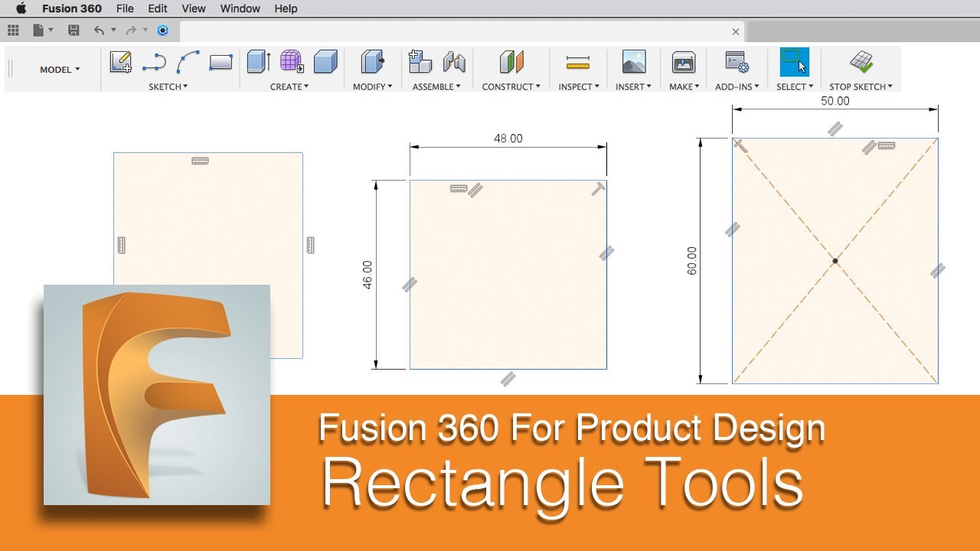Expand the SKETCH menu
This screenshot has height=551, width=980.
[168, 86]
